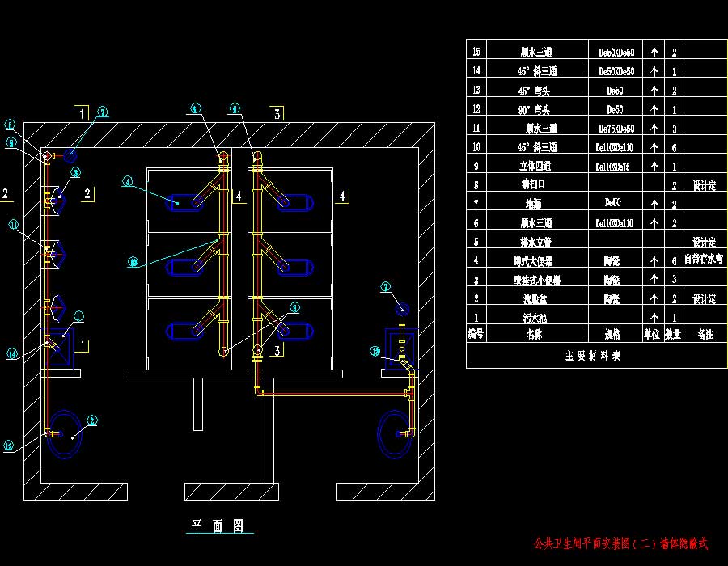Image resolution: width=728 pixels, height=566 pixels.
Task: Click "蹲式大便器" in table row 4
Action: pyautogui.click(x=533, y=260)
